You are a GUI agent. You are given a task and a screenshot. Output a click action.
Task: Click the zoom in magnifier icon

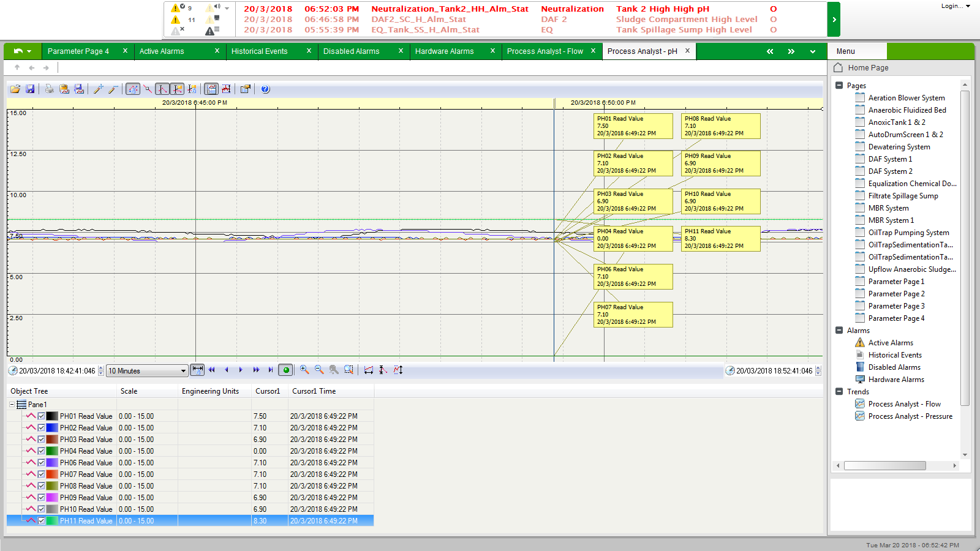coord(304,370)
